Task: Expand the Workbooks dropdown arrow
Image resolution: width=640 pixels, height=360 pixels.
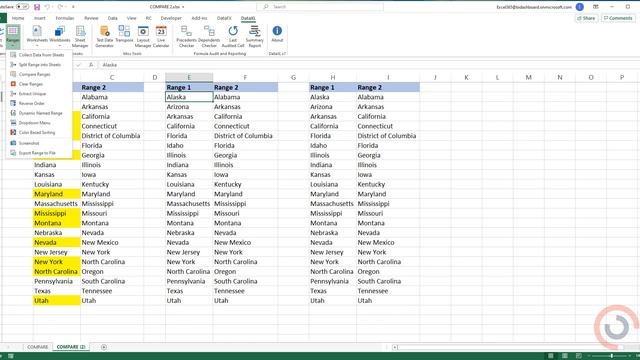Action: tap(60, 45)
